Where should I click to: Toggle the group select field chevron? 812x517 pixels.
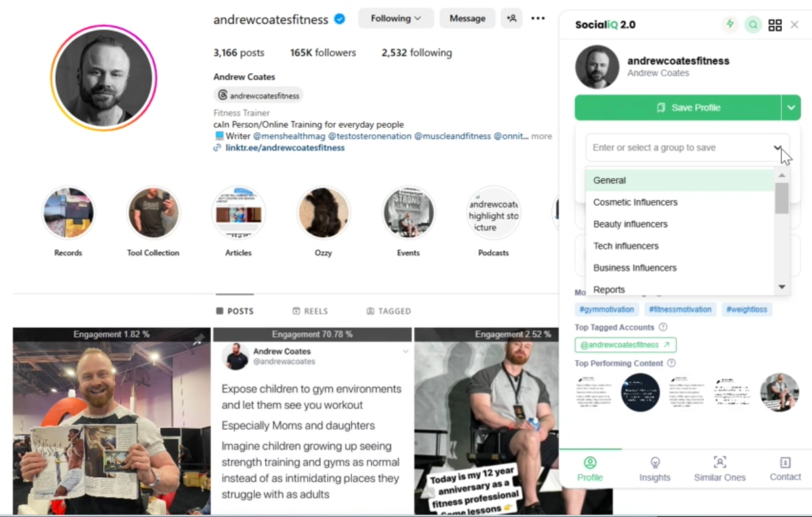pyautogui.click(x=778, y=147)
